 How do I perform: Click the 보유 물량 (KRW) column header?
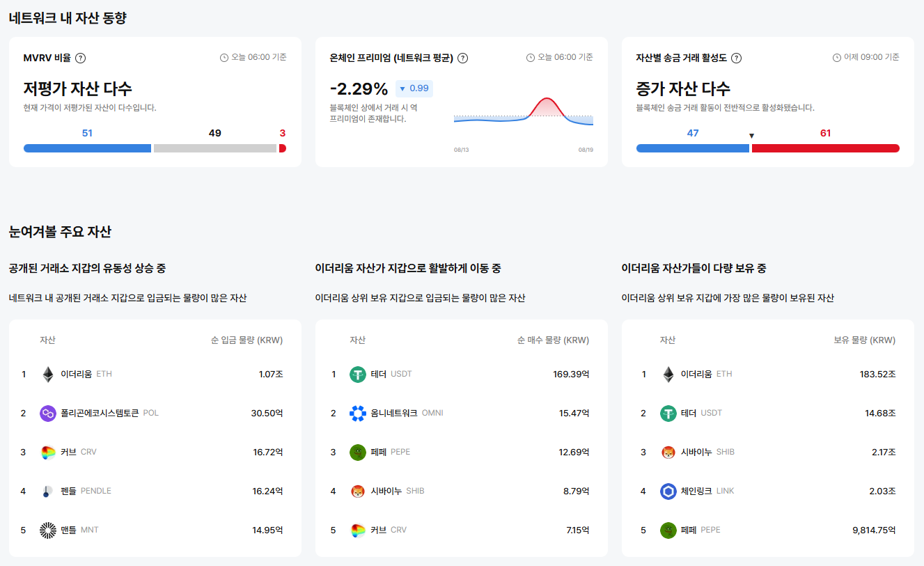(x=865, y=340)
